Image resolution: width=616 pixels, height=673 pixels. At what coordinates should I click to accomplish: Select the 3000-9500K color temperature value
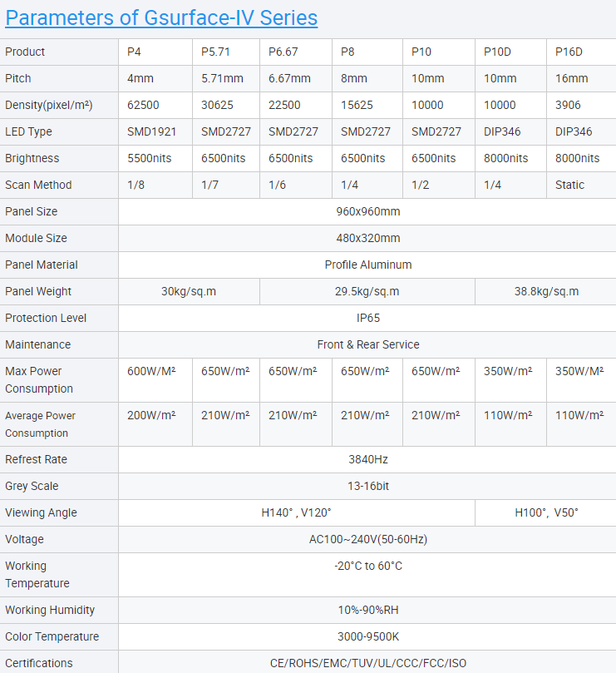[x=367, y=636]
